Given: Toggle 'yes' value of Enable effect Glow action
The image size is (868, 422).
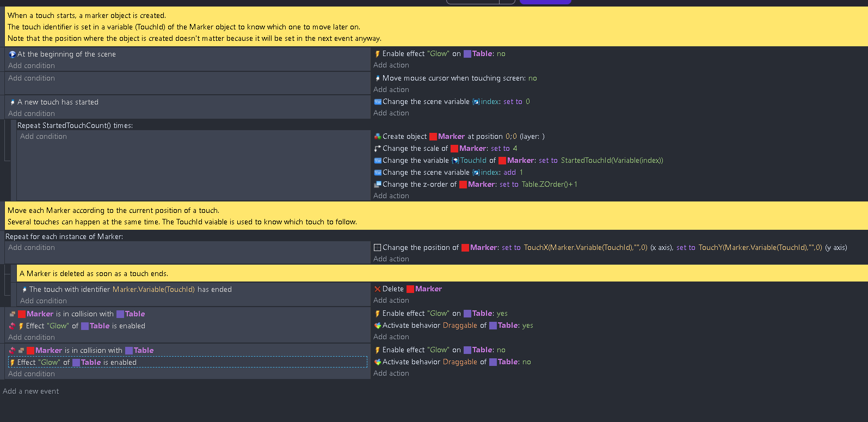Looking at the screenshot, I should pyautogui.click(x=502, y=314).
